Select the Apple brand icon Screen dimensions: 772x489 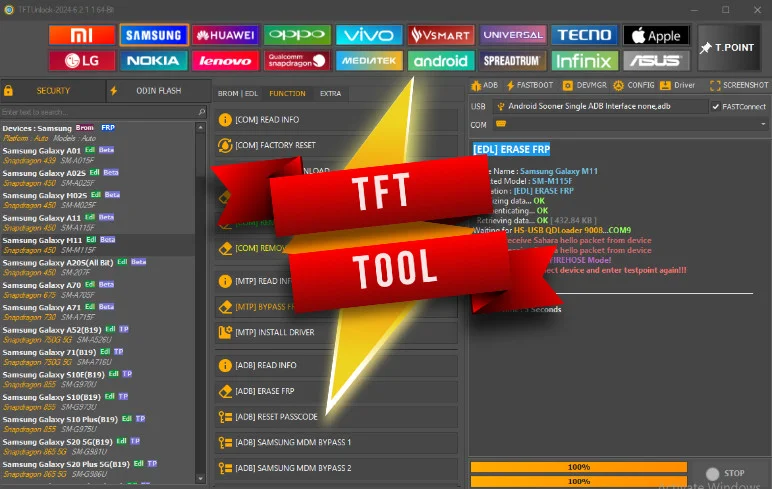(x=656, y=35)
